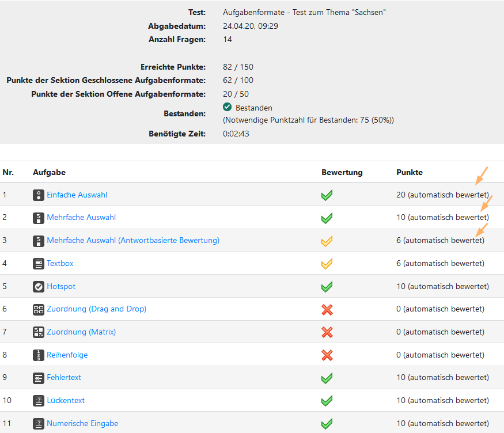Click the Zuordnung (Matrix) question icon

click(39, 332)
